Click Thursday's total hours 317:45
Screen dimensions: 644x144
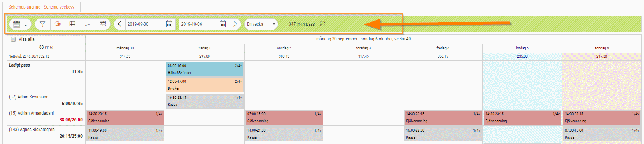[363, 56]
